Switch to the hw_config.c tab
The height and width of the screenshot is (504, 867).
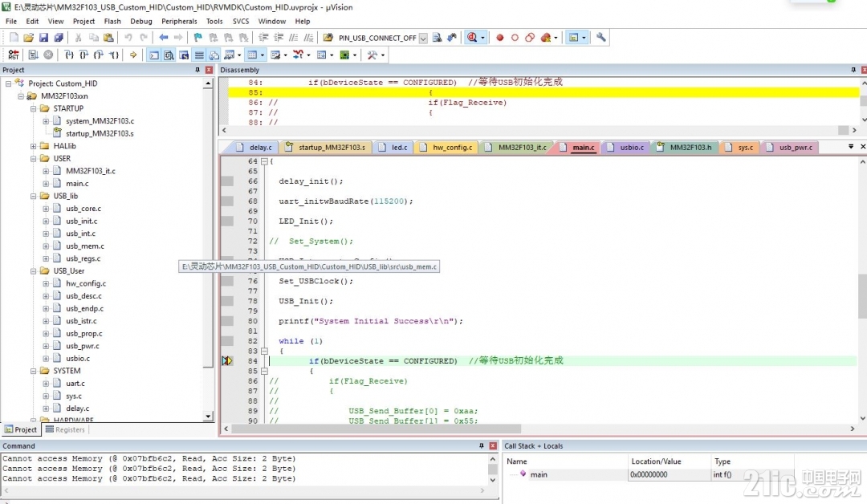point(446,148)
